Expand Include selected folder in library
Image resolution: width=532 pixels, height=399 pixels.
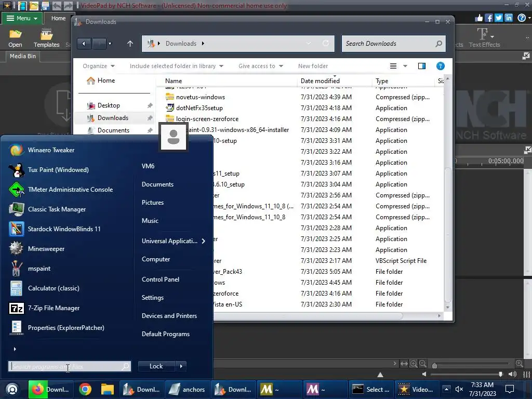point(177,66)
